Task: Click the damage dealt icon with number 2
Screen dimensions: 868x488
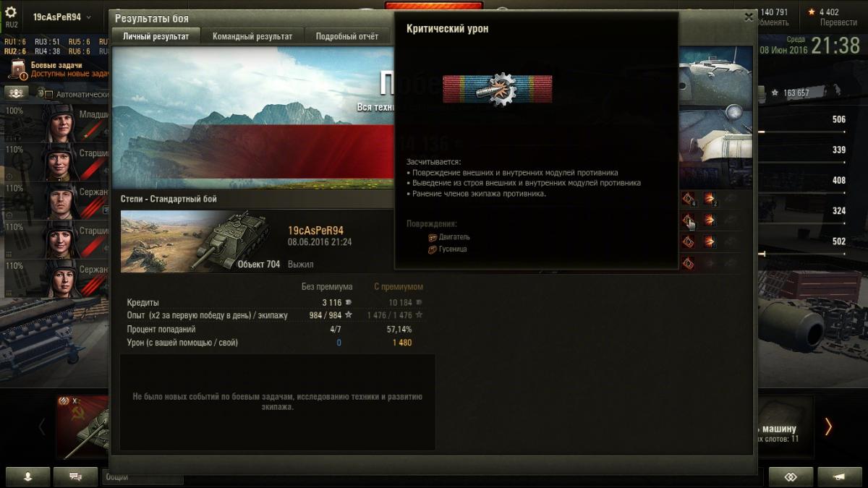Action: click(710, 199)
